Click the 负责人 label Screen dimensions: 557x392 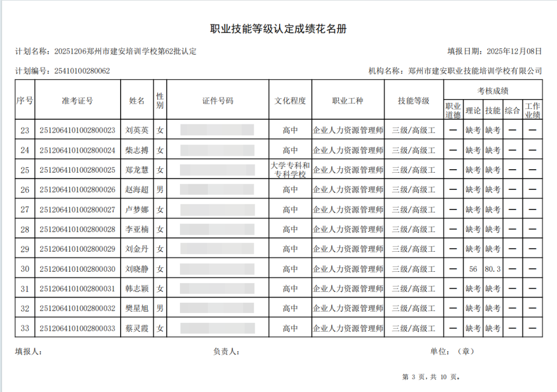pos(226,352)
